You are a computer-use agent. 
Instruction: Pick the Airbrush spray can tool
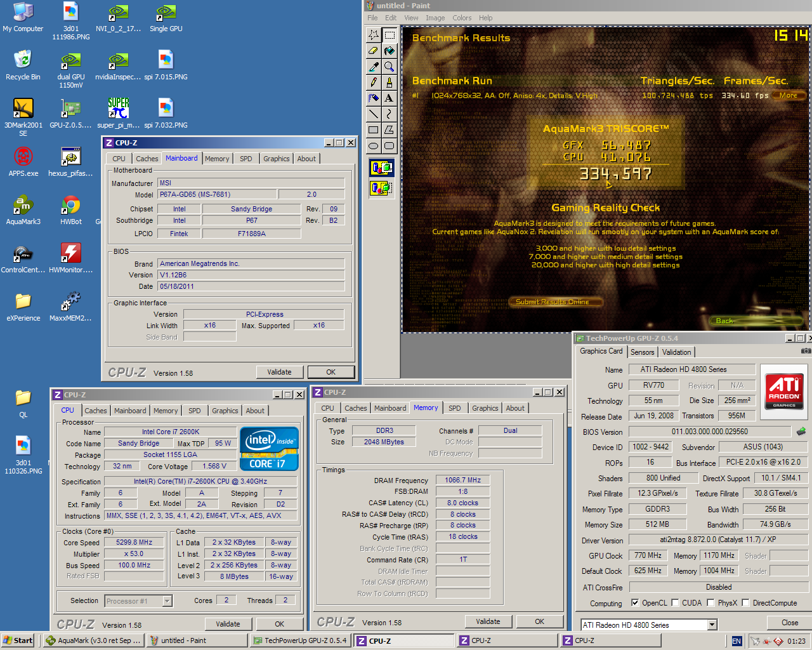pos(374,98)
